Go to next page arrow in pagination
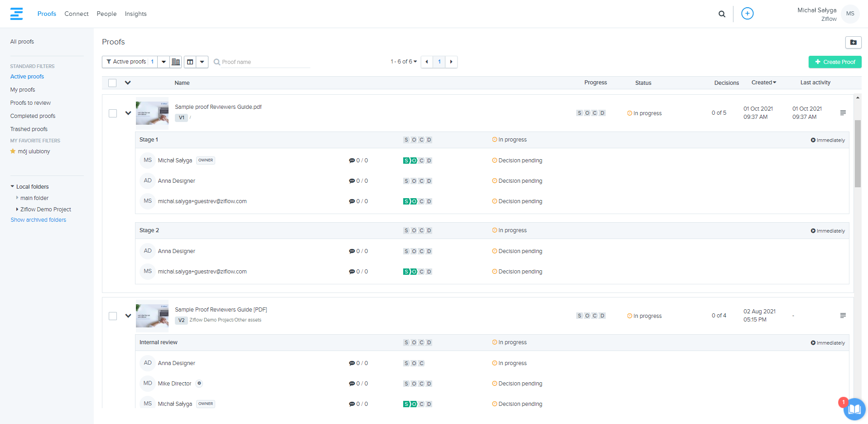 pos(451,62)
